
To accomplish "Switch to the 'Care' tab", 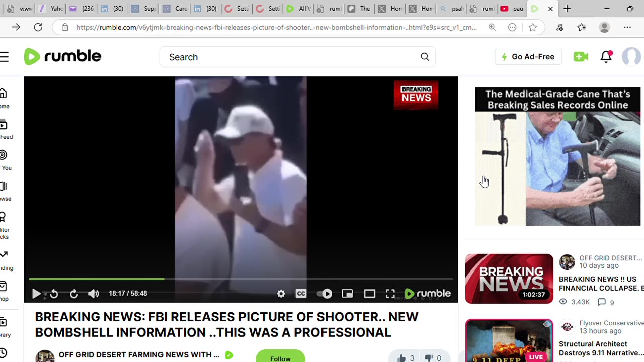I will coord(175,9).
